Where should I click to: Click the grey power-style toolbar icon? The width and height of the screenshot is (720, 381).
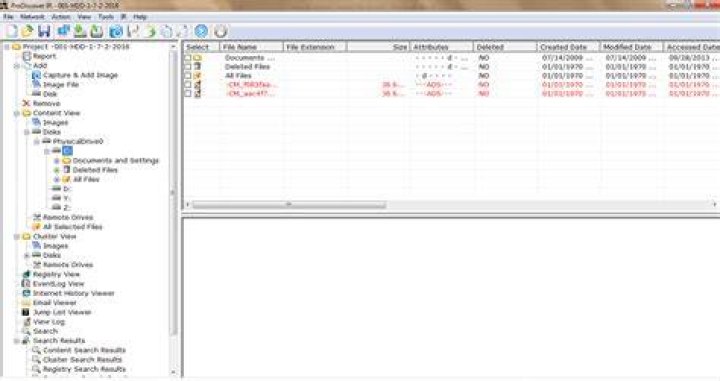pyautogui.click(x=220, y=31)
